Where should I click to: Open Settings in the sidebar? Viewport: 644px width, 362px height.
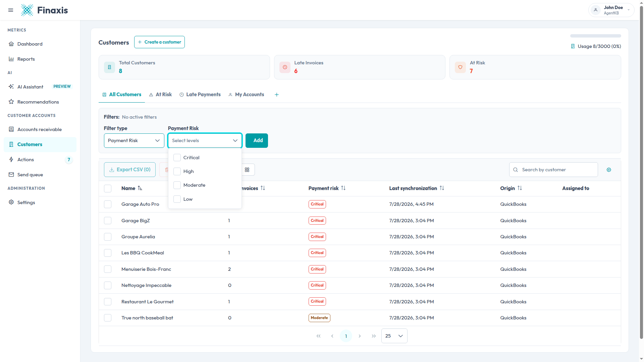[40, 202]
